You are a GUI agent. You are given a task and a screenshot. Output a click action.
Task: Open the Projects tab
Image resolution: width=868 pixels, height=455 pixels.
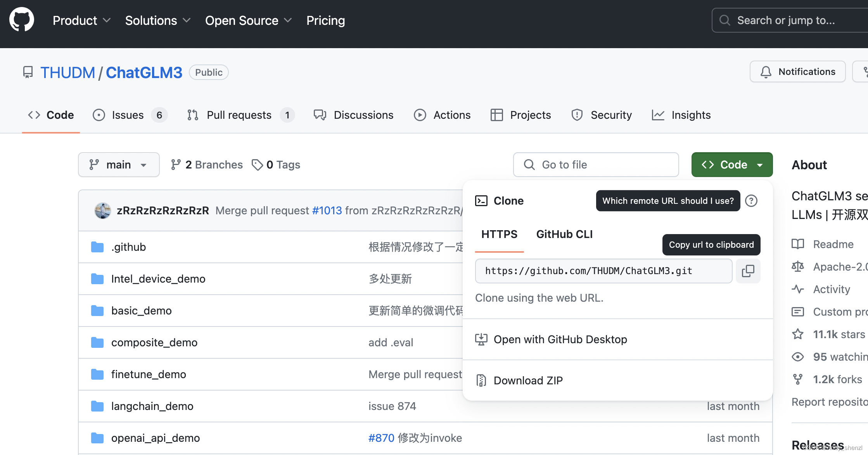[520, 115]
